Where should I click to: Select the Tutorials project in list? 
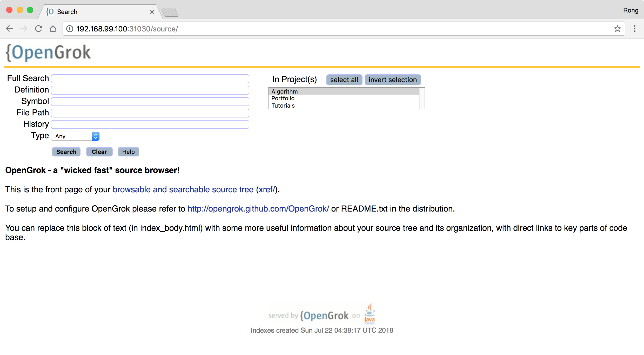tap(344, 106)
